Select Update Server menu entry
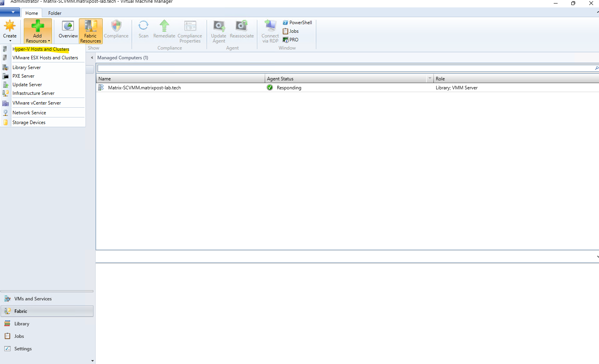The image size is (599, 364). (x=27, y=85)
